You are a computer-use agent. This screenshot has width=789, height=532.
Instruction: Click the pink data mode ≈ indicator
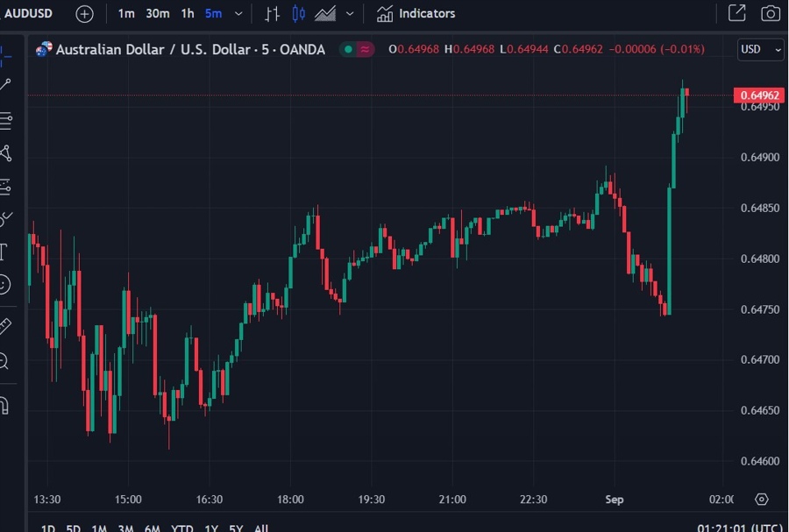click(x=366, y=49)
